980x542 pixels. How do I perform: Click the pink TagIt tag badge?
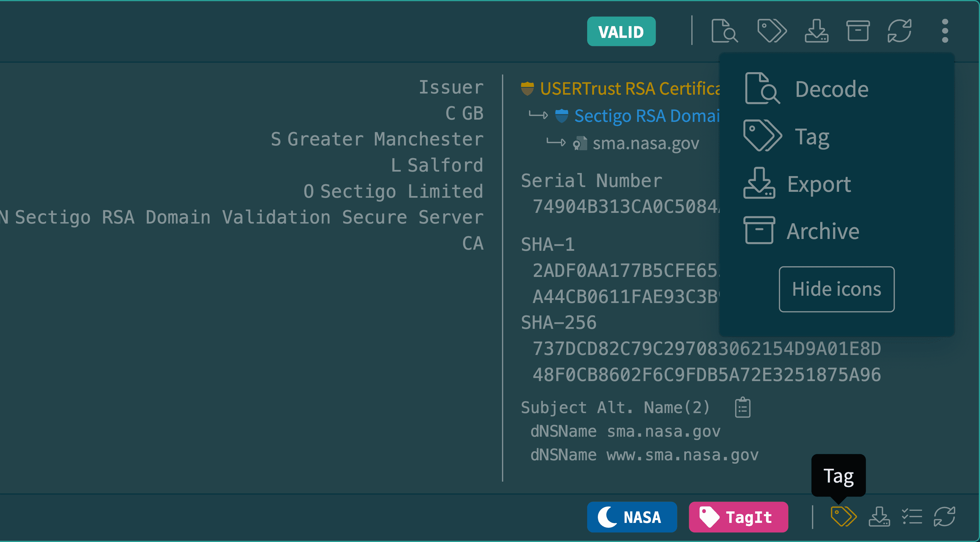pos(738,517)
